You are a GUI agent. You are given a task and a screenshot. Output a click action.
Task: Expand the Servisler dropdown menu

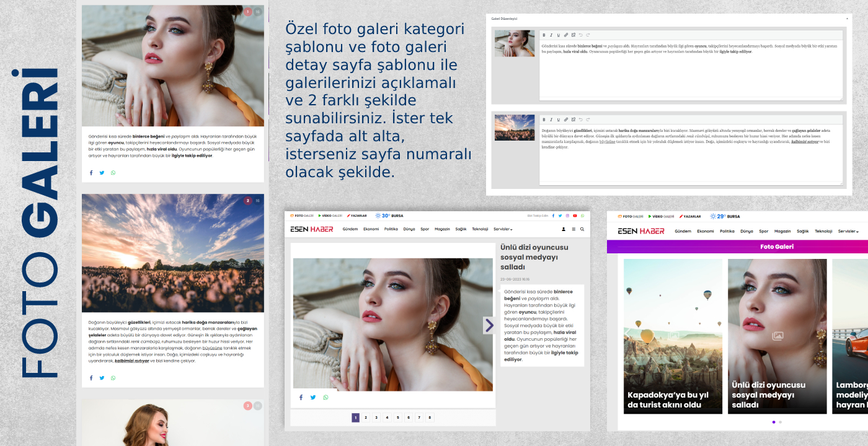pyautogui.click(x=501, y=229)
